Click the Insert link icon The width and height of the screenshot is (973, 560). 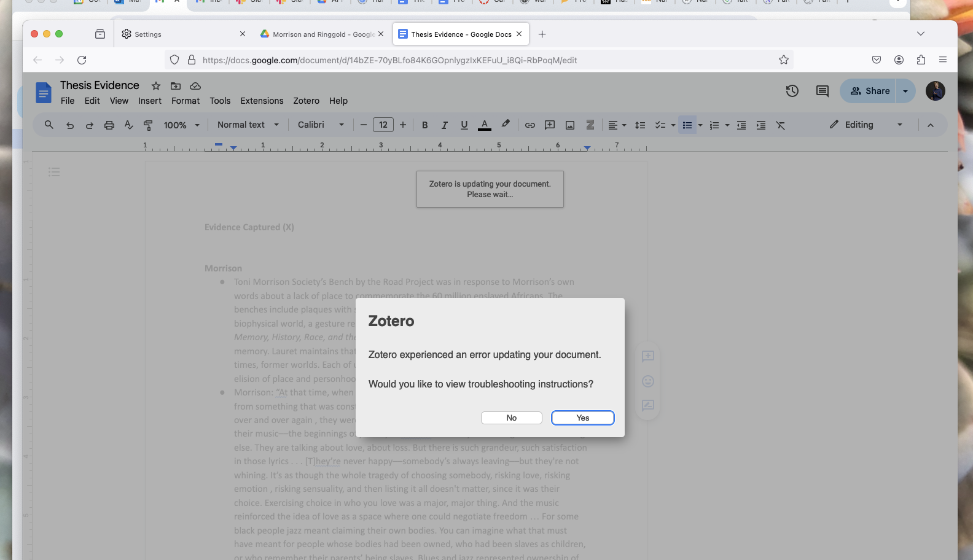point(529,125)
